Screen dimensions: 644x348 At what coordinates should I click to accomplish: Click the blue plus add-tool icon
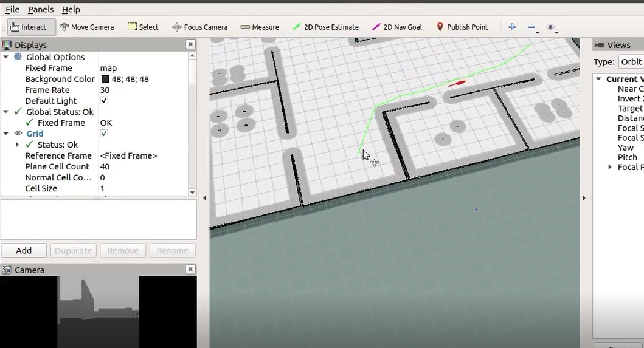point(512,27)
